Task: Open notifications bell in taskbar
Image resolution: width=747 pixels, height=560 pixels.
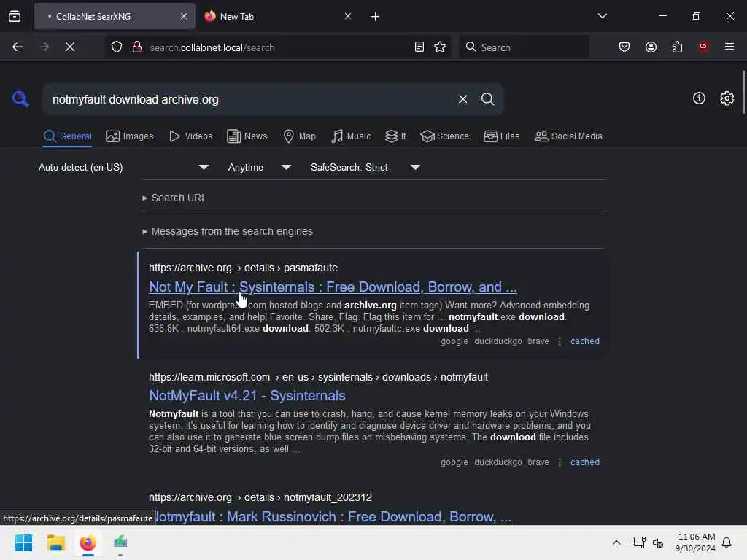Action: 727,542
